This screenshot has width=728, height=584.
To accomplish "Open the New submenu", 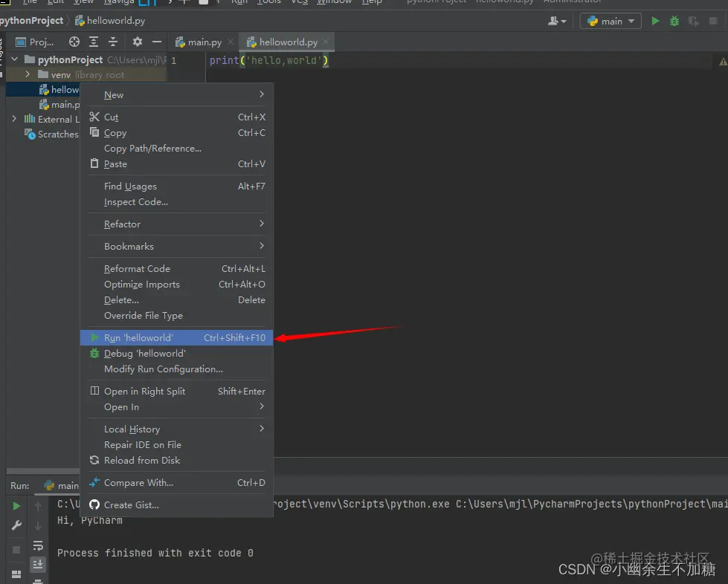I will point(176,94).
